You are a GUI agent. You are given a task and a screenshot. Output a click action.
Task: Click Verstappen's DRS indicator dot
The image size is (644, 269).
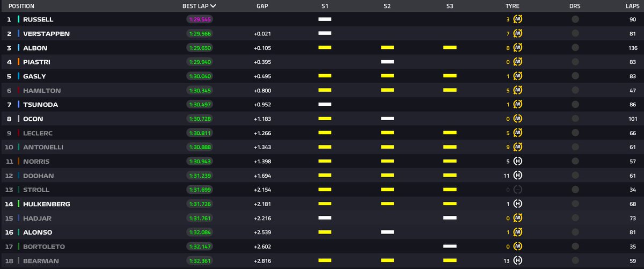click(575, 33)
